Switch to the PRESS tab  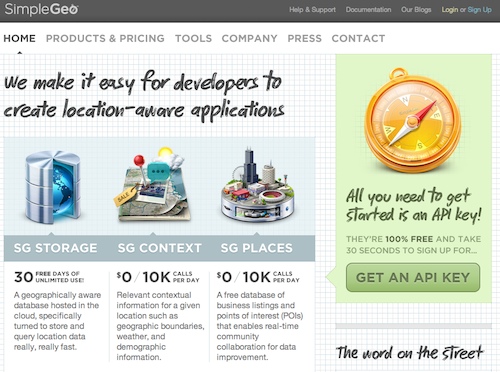[x=304, y=38]
